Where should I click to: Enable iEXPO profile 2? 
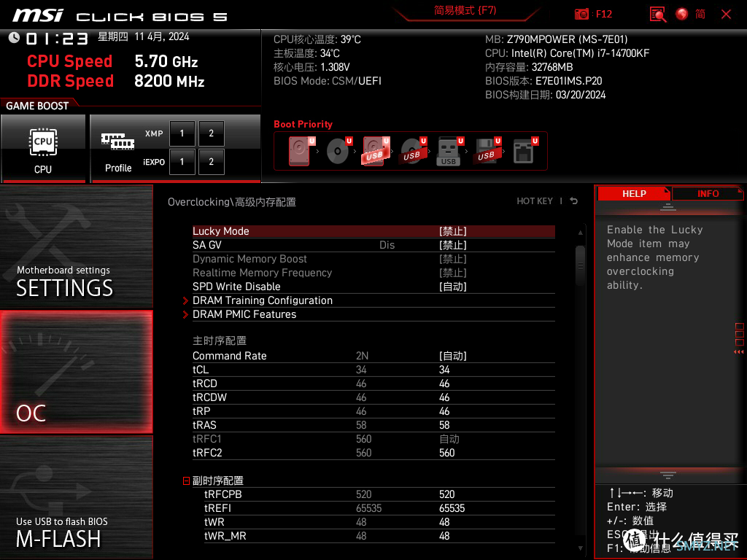point(211,162)
